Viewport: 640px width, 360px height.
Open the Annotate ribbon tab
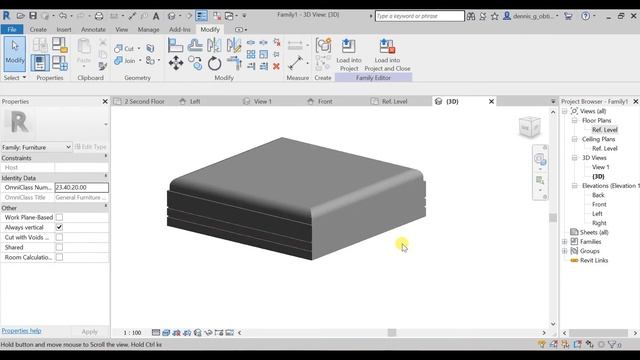(93, 29)
